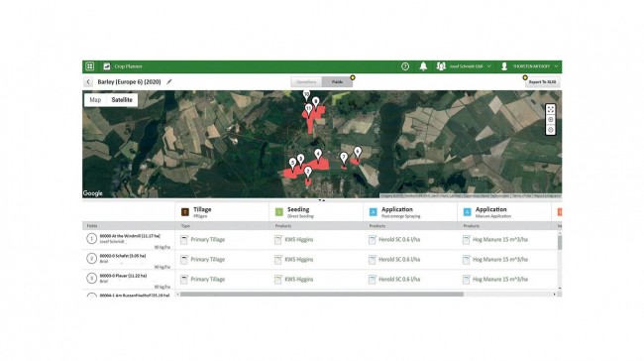644x361 pixels.
Task: Click the horizontal scrollbar below the table
Action: [322, 295]
